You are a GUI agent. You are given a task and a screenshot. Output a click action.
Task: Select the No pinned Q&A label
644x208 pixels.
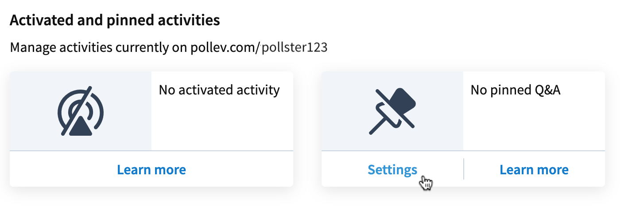[x=516, y=90]
